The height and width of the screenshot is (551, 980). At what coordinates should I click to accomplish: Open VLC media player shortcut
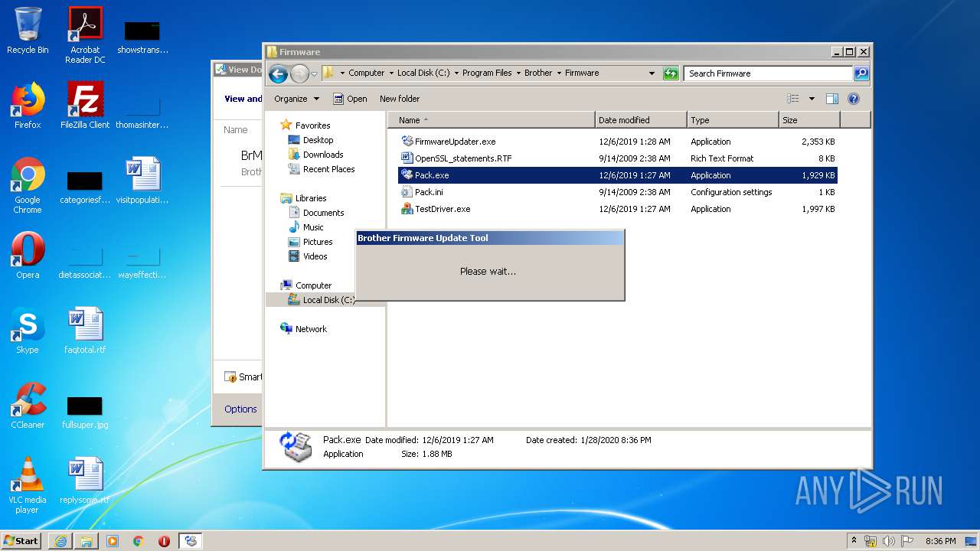coord(28,485)
